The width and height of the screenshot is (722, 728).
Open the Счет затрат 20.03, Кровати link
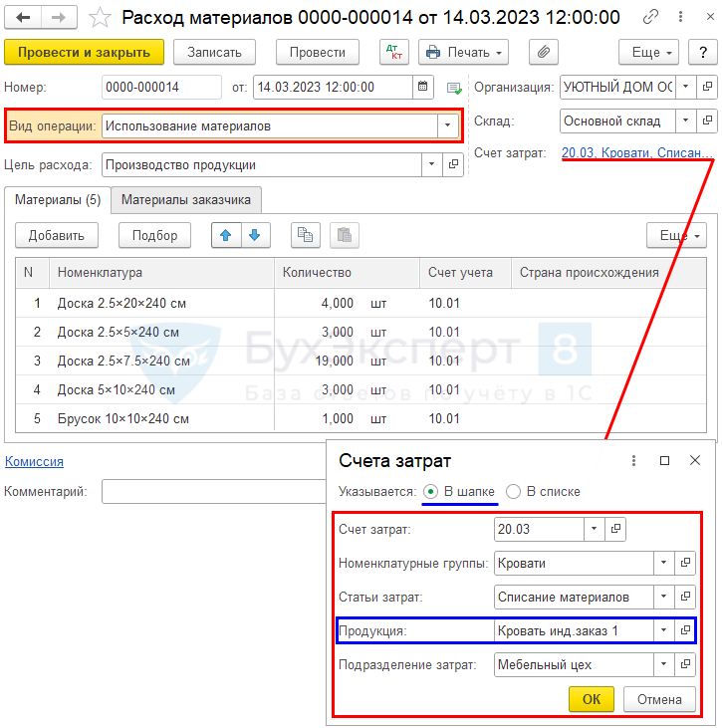[637, 152]
